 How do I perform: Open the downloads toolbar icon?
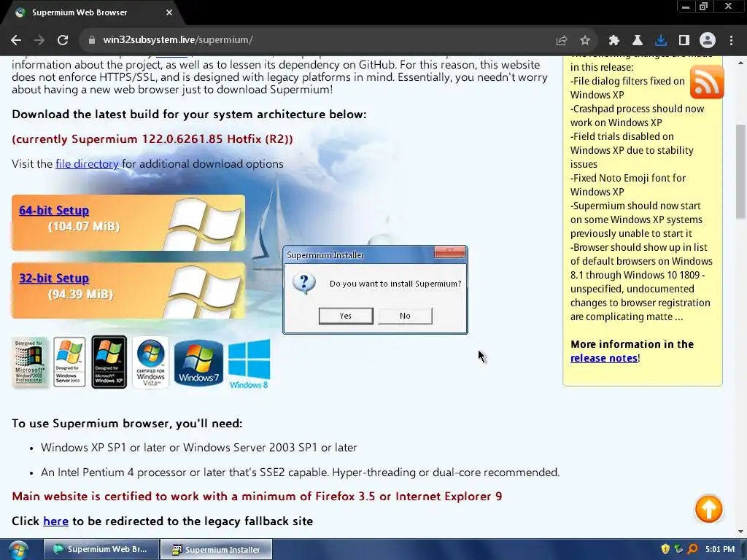pyautogui.click(x=660, y=41)
